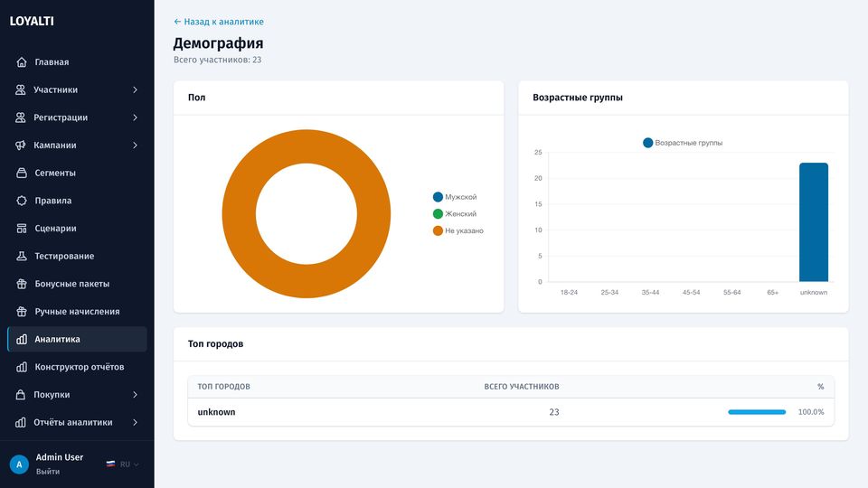Click the bar chart icon for Аналитика
The width and height of the screenshot is (868, 488).
tap(22, 339)
